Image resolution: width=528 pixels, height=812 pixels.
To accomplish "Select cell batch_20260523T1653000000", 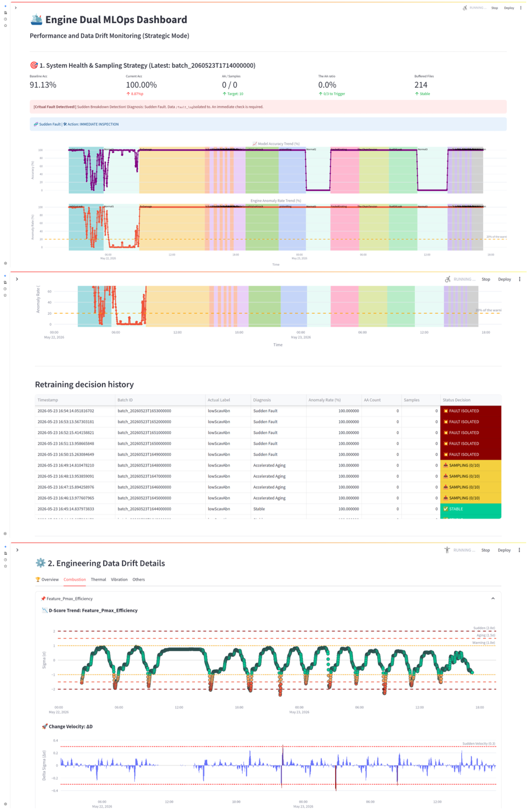I will point(161,411).
